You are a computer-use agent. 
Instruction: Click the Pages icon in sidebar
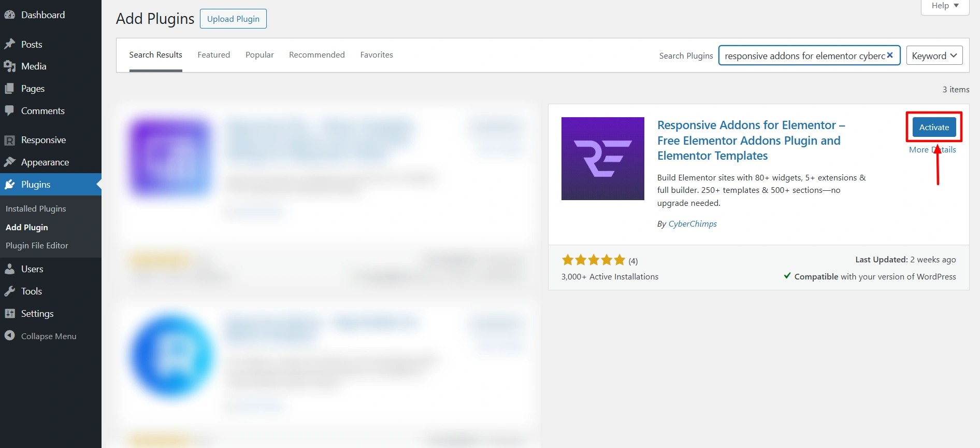pos(9,89)
